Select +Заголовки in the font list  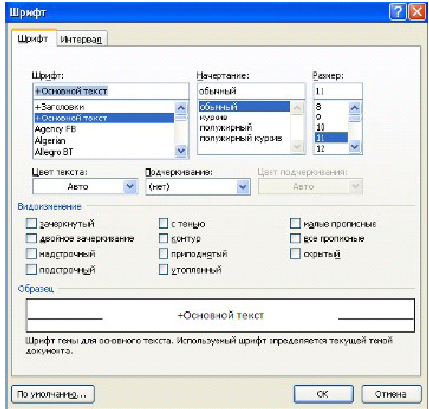(104, 107)
